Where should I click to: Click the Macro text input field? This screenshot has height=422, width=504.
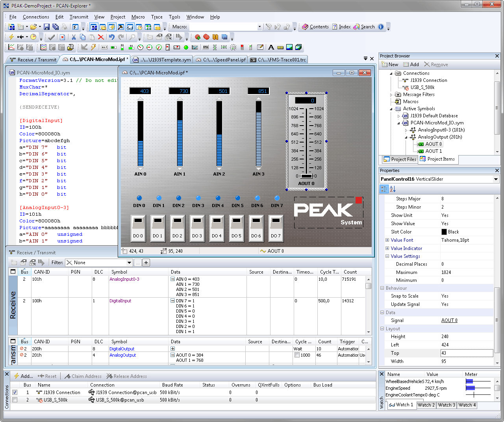click(223, 27)
